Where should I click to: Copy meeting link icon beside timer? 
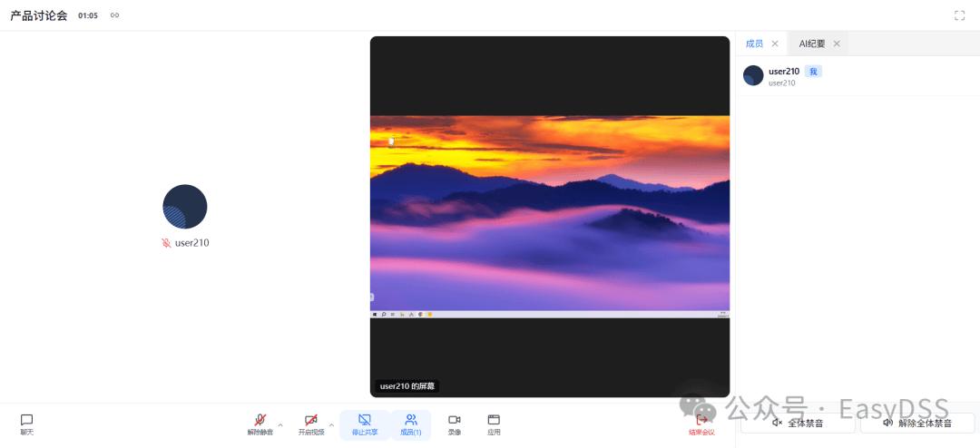[x=114, y=15]
